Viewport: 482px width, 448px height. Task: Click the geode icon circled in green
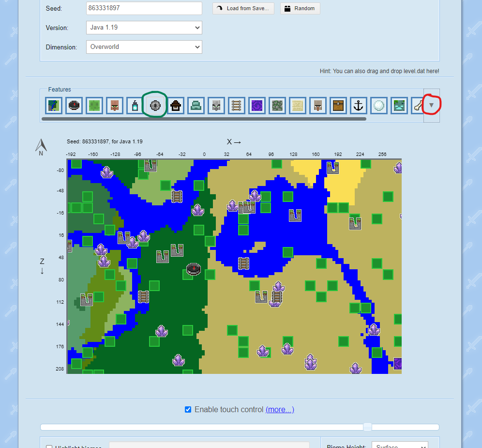tap(155, 105)
